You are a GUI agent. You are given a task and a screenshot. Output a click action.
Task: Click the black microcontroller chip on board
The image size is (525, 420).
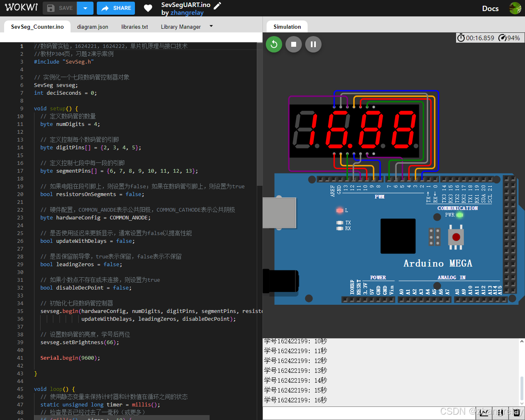point(398,236)
